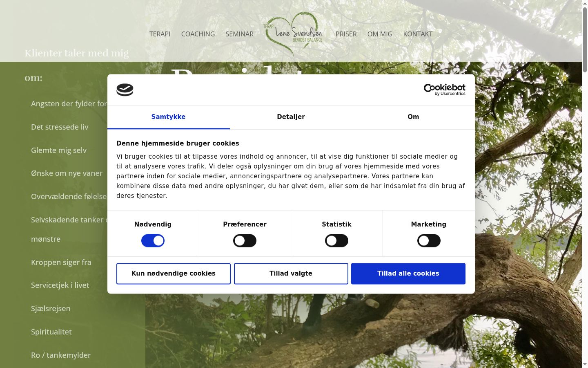Toggle the Nødvendig cookie switch

pyautogui.click(x=153, y=241)
